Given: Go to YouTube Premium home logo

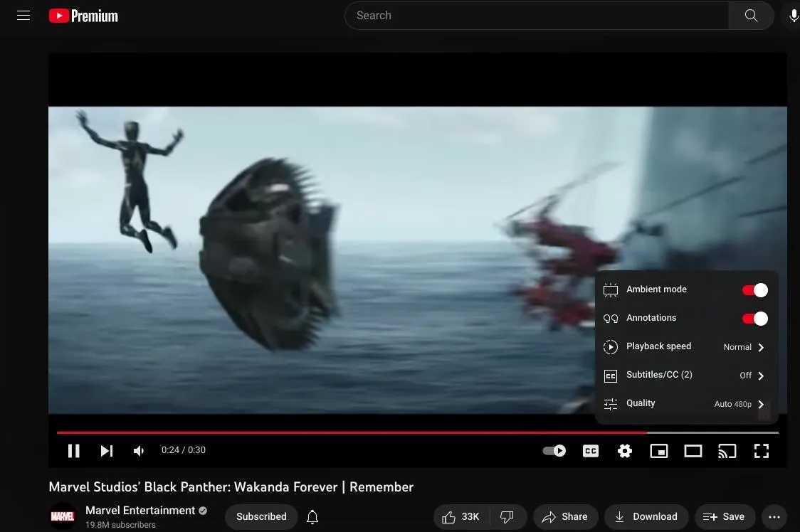Looking at the screenshot, I should 83,16.
